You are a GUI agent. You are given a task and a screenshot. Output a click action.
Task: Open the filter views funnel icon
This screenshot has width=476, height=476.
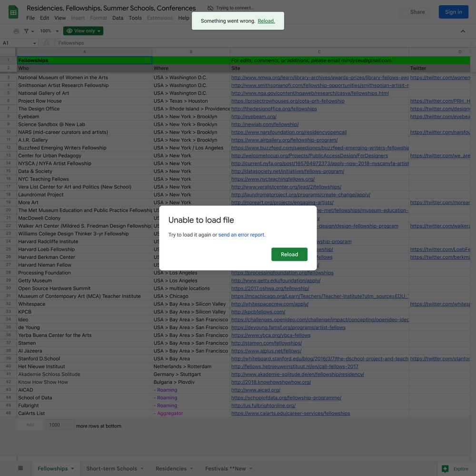(x=26, y=31)
